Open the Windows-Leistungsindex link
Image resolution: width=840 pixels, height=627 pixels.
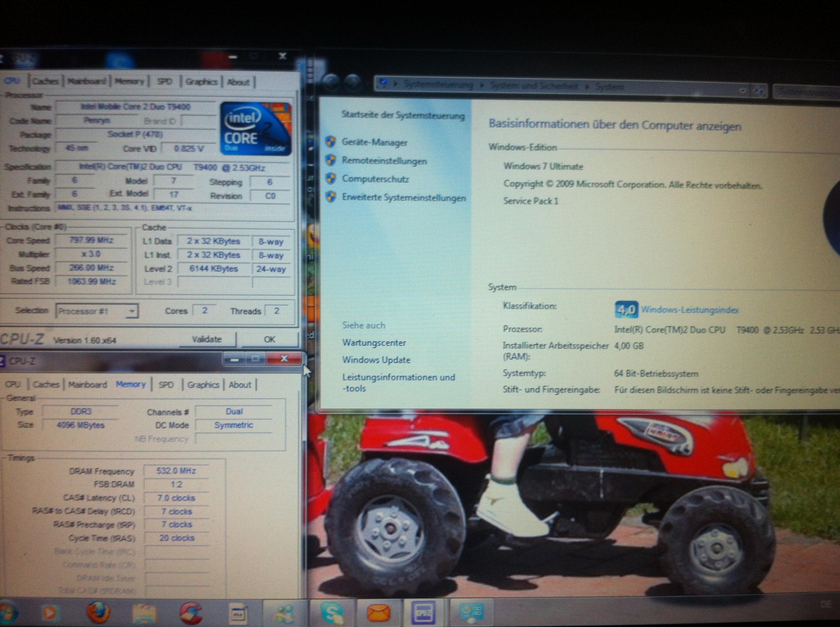689,310
